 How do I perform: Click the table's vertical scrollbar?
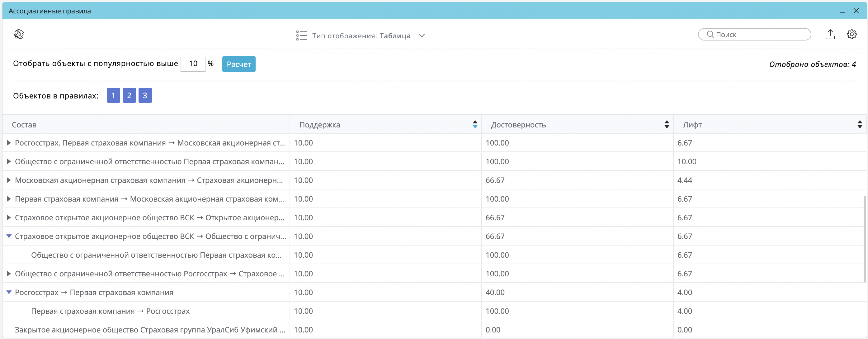pyautogui.click(x=865, y=239)
